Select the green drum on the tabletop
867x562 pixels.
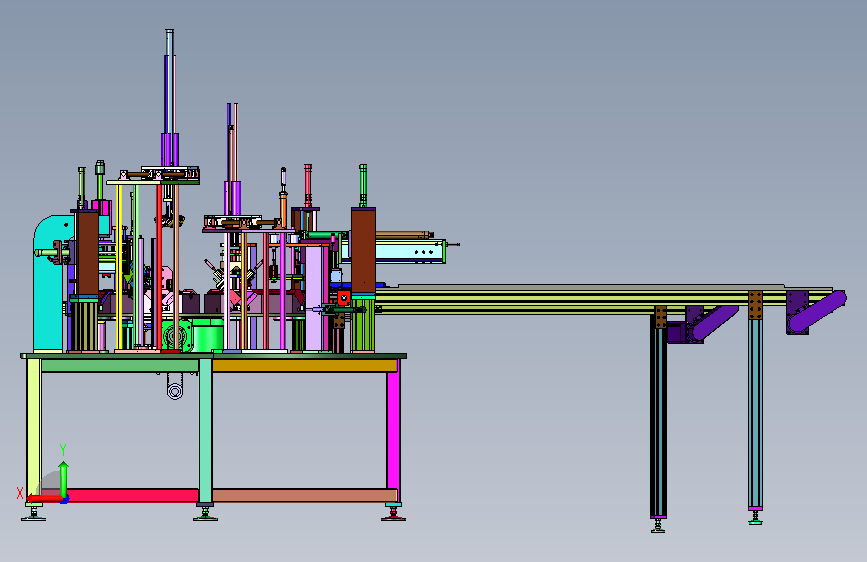(209, 335)
